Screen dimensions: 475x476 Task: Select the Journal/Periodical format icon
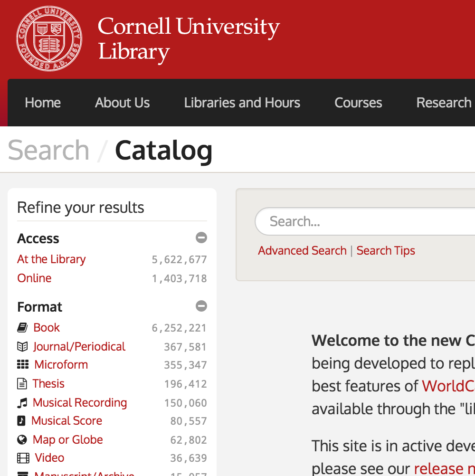point(22,346)
